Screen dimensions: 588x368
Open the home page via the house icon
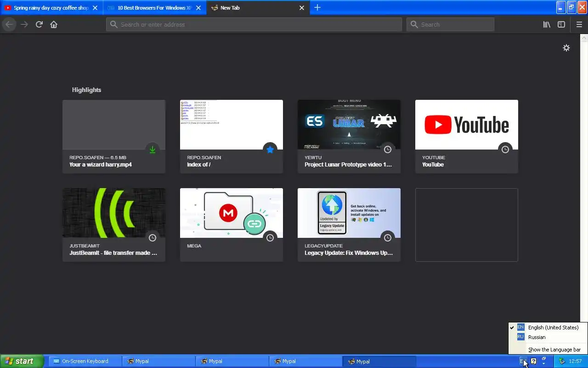[54, 24]
